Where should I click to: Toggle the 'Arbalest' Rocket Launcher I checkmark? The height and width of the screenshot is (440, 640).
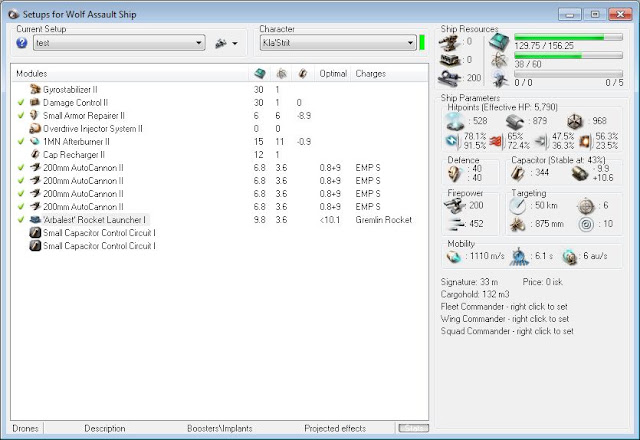(x=21, y=220)
